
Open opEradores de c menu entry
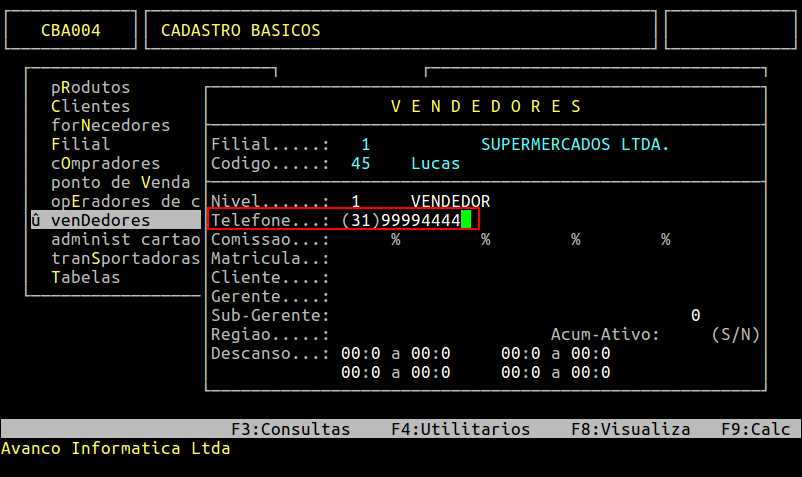(x=125, y=201)
